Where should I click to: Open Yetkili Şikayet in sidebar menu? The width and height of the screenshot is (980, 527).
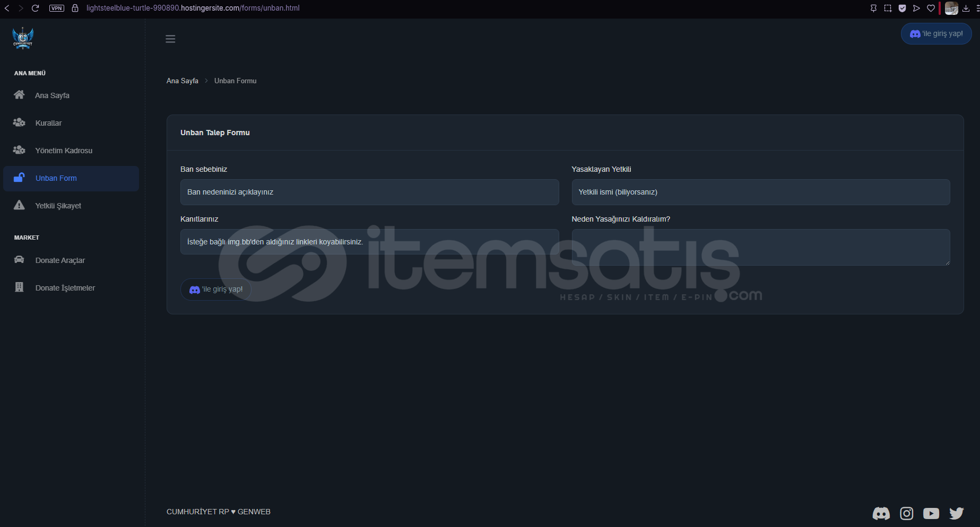point(71,206)
